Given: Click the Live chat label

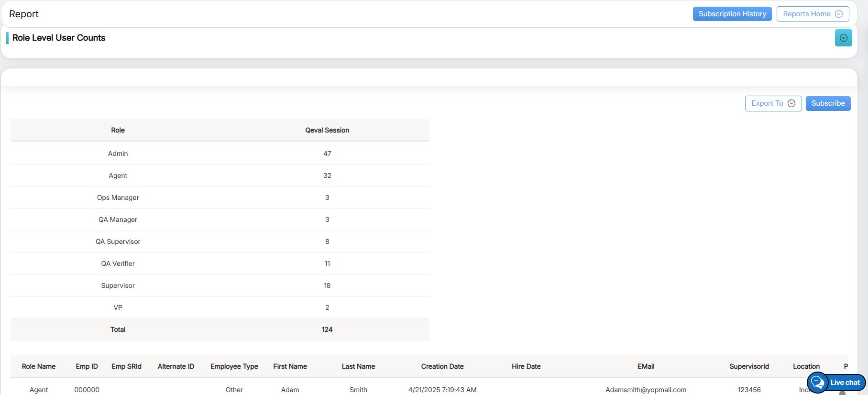Looking at the screenshot, I should point(845,383).
